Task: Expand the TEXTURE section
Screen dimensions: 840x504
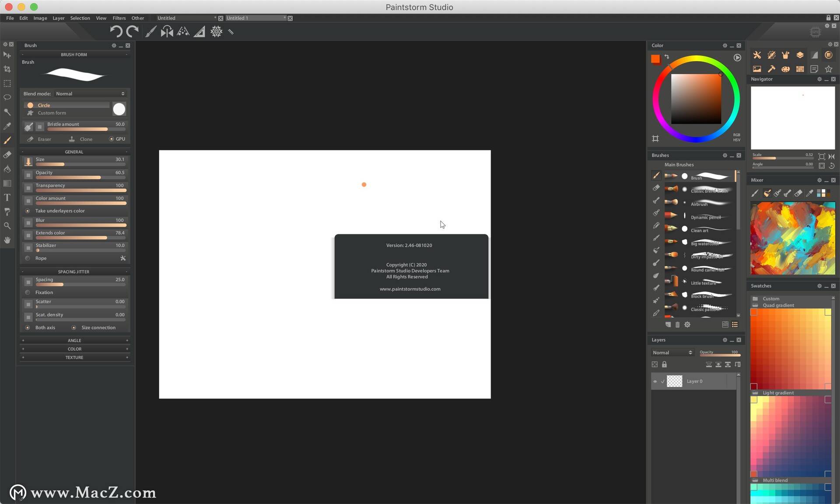Action: tap(75, 358)
